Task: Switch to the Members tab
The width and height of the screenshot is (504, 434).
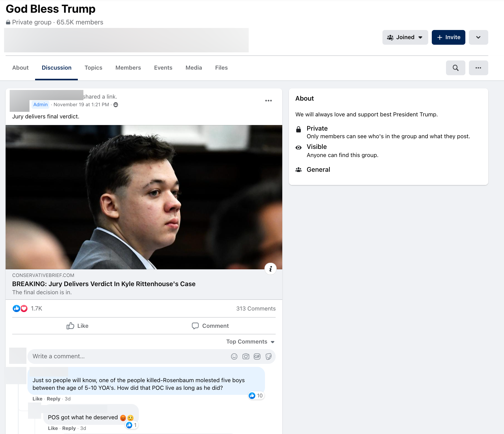Action: (x=128, y=68)
